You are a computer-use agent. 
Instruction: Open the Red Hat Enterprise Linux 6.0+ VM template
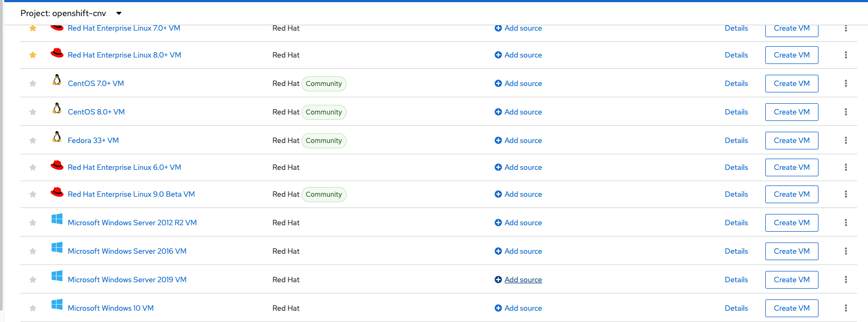click(124, 167)
